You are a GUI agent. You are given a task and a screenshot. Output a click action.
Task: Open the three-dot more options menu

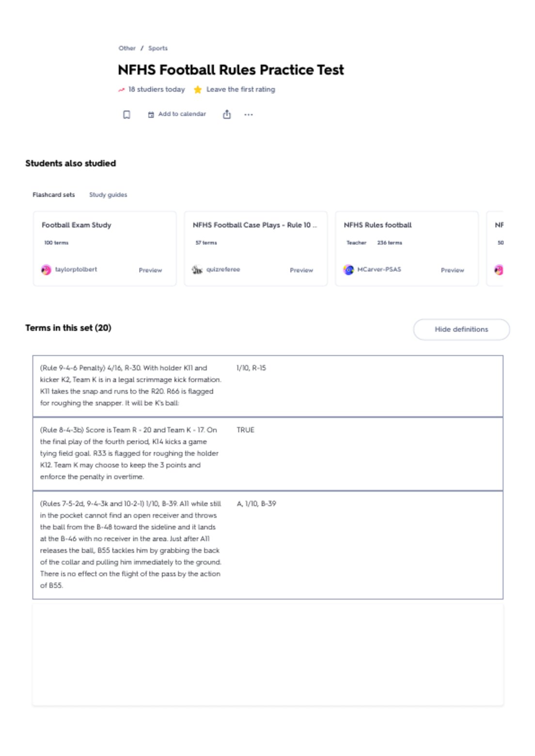coord(249,115)
